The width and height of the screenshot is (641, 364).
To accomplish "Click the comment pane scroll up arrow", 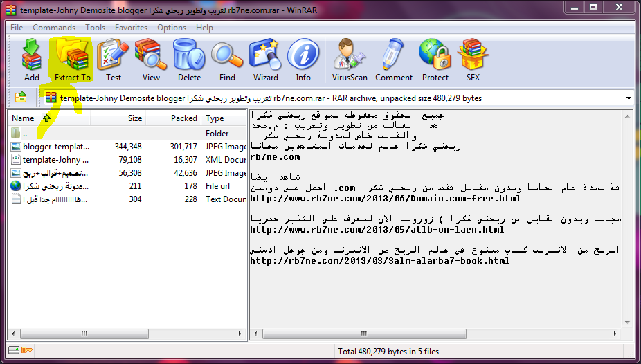I will coord(628,116).
